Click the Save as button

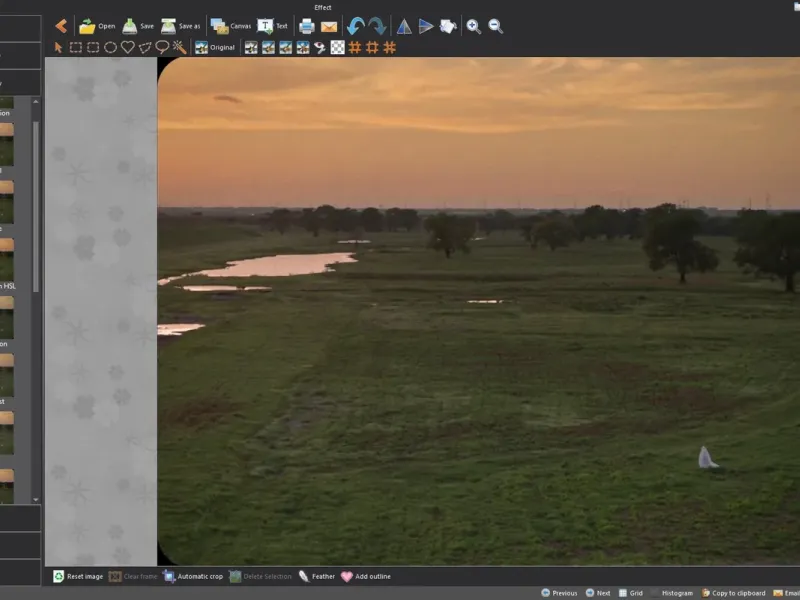180,26
